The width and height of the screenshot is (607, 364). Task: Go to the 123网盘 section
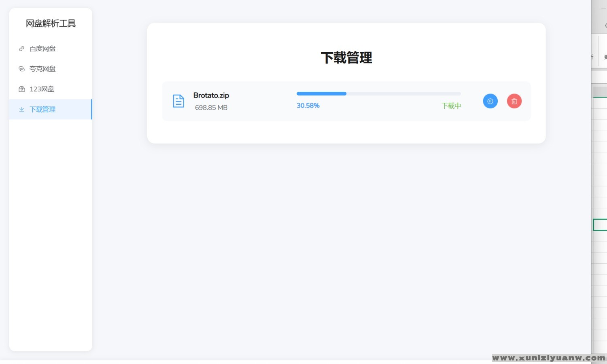(x=42, y=89)
